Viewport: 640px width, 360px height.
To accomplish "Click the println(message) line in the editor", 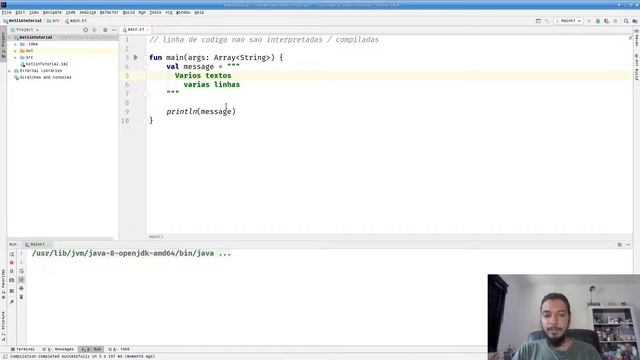I will pos(201,111).
